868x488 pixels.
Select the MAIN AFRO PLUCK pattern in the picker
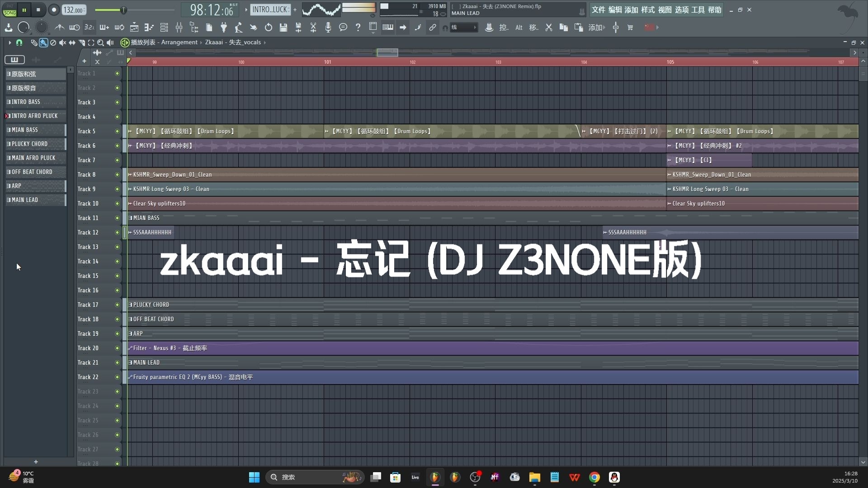pyautogui.click(x=33, y=158)
